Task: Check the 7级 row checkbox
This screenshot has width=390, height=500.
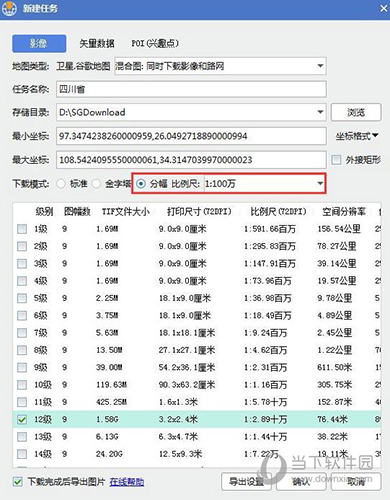Action: point(22,333)
